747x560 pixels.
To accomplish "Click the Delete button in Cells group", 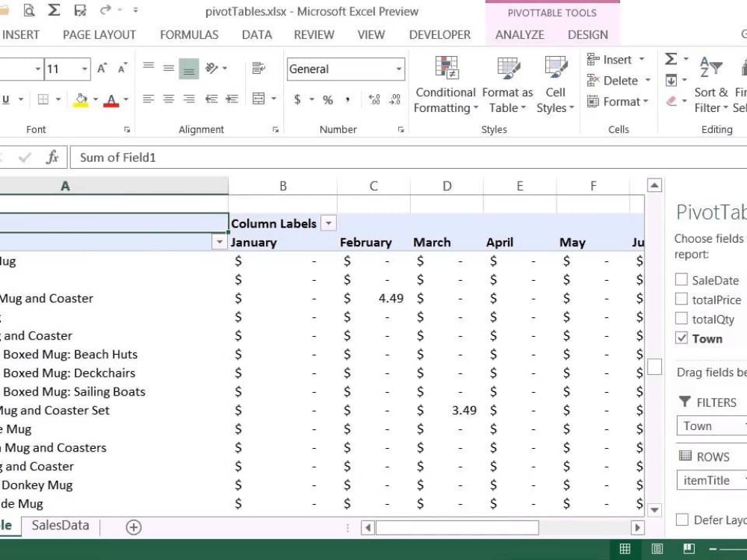I will click(618, 80).
